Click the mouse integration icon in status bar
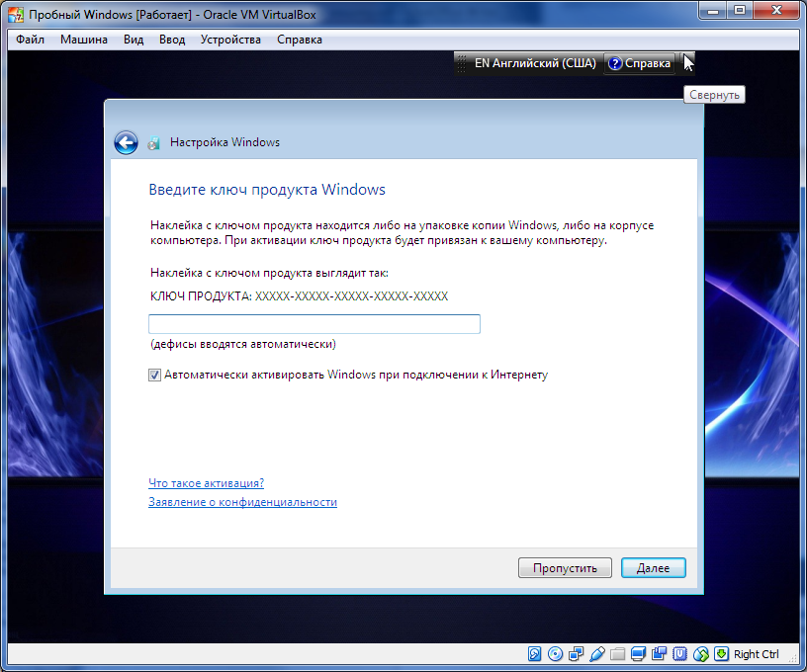 click(x=700, y=653)
